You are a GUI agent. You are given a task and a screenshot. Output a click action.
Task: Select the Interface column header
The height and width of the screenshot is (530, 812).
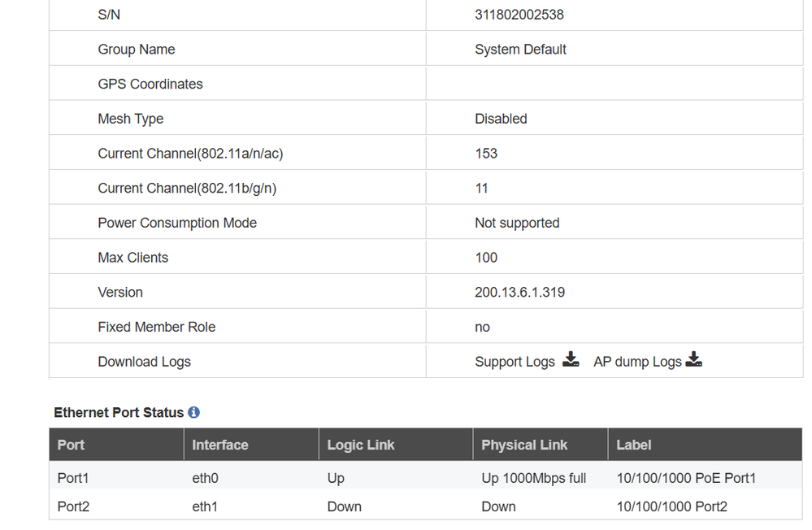coord(220,445)
